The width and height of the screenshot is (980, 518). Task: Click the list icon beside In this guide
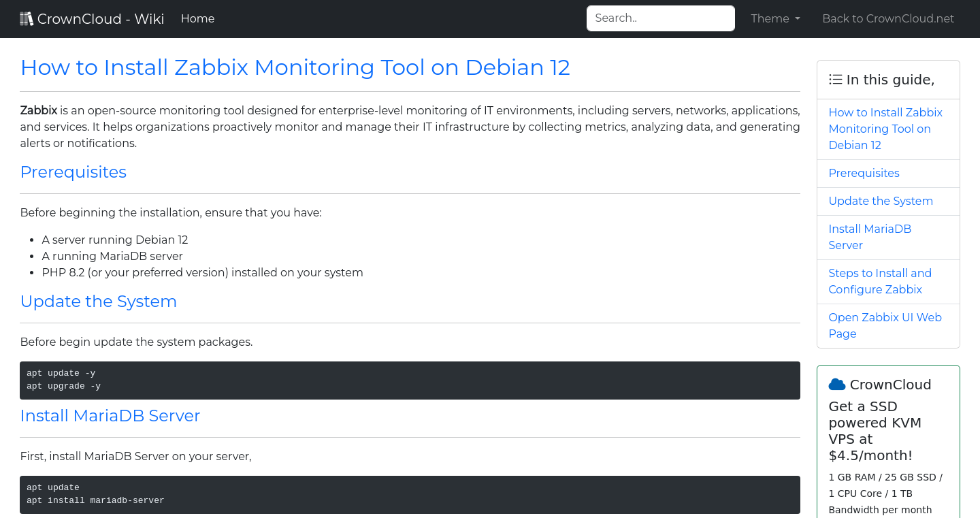[836, 80]
